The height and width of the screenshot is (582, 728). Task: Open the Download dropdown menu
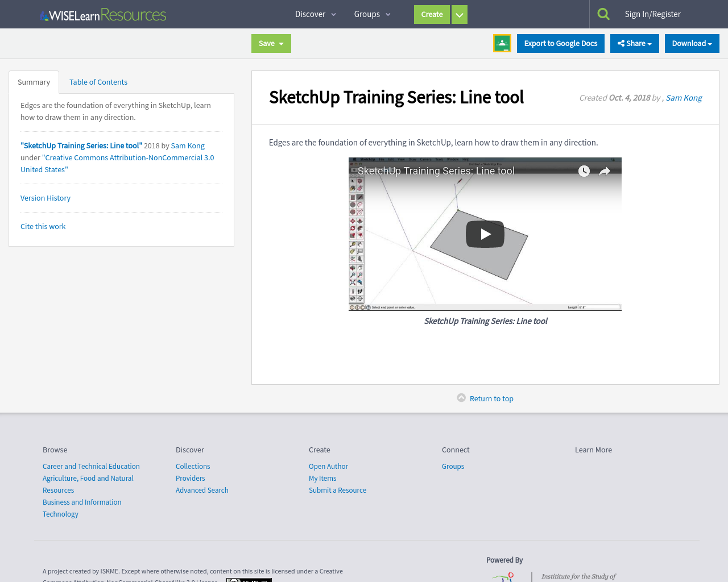(x=692, y=43)
